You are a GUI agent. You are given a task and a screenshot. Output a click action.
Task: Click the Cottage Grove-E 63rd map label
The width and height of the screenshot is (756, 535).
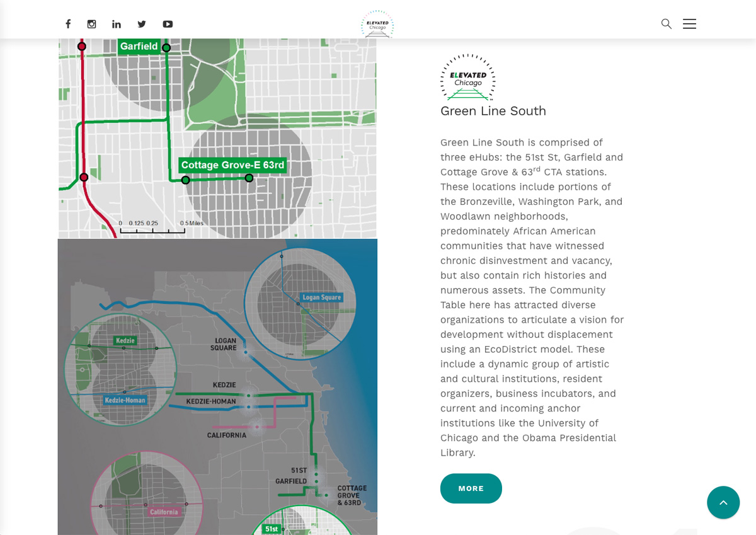click(x=232, y=165)
